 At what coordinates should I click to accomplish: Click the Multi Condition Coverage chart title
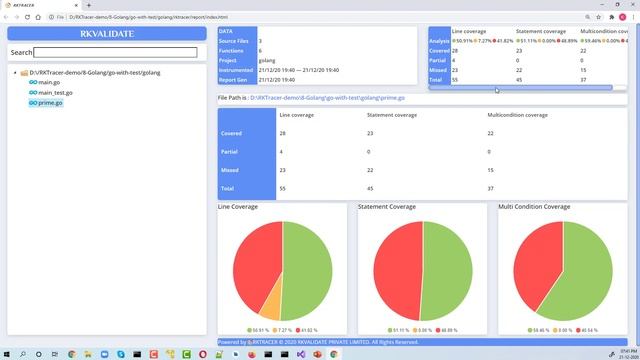pos(534,207)
